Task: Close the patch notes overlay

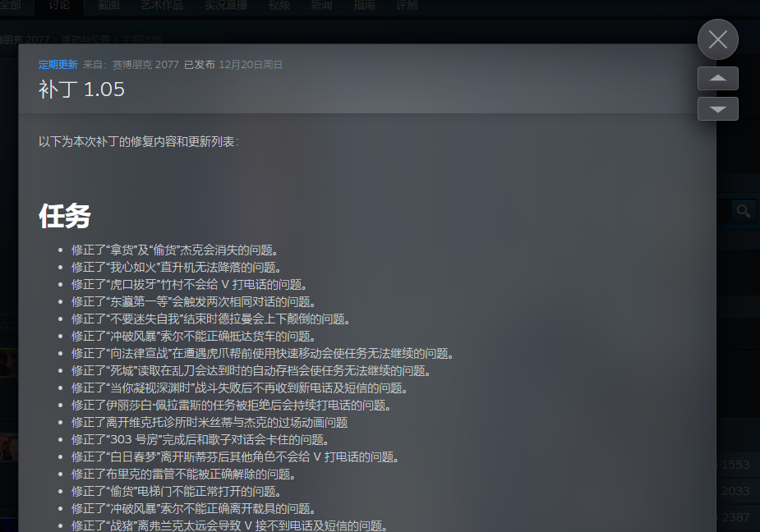Action: tap(718, 39)
